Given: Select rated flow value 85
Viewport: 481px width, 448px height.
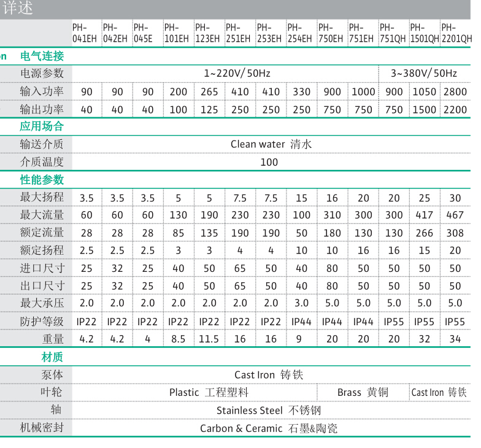Looking at the screenshot, I should pyautogui.click(x=178, y=233).
